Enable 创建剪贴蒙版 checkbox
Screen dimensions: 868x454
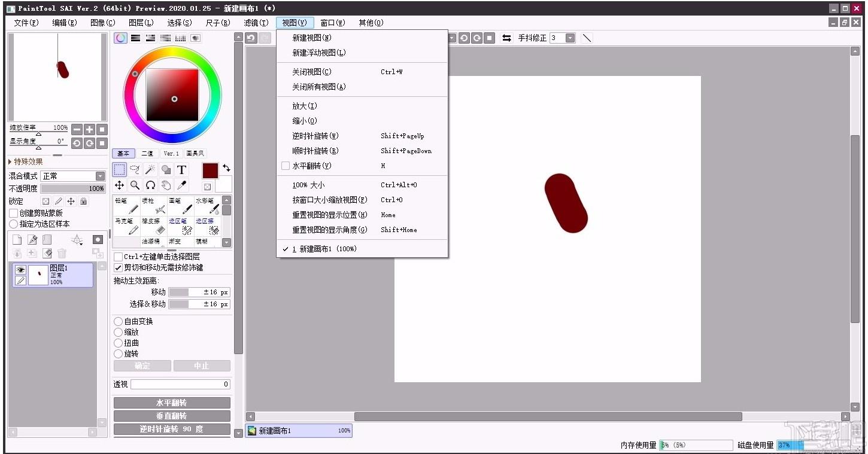pos(13,213)
